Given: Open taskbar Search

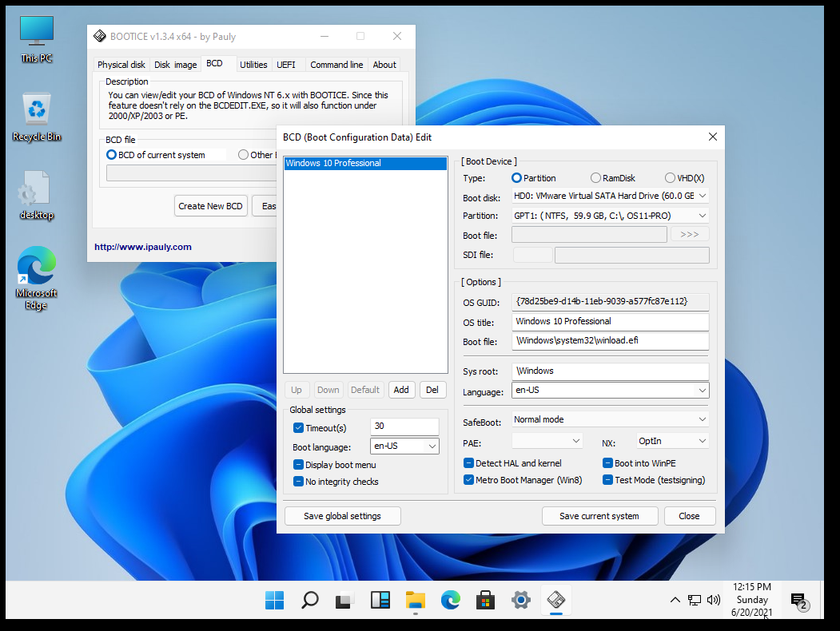Looking at the screenshot, I should point(309,600).
